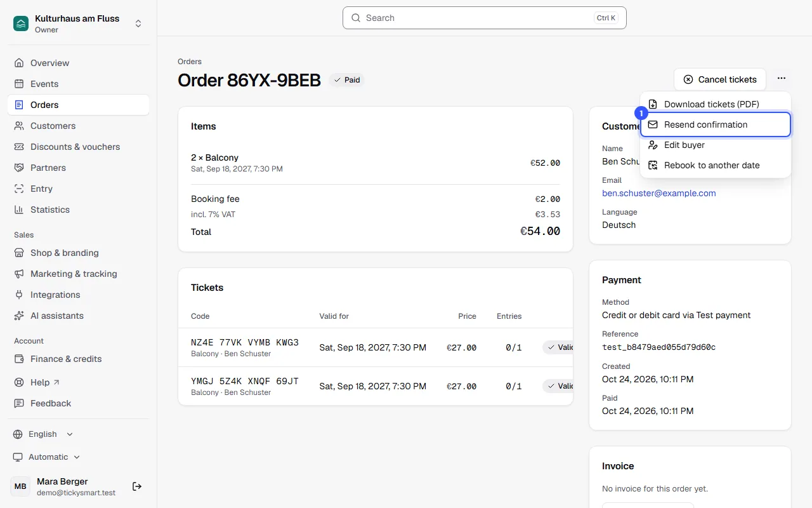Select Download tickets (PDF) from the menu
The height and width of the screenshot is (508, 812).
tap(716, 104)
